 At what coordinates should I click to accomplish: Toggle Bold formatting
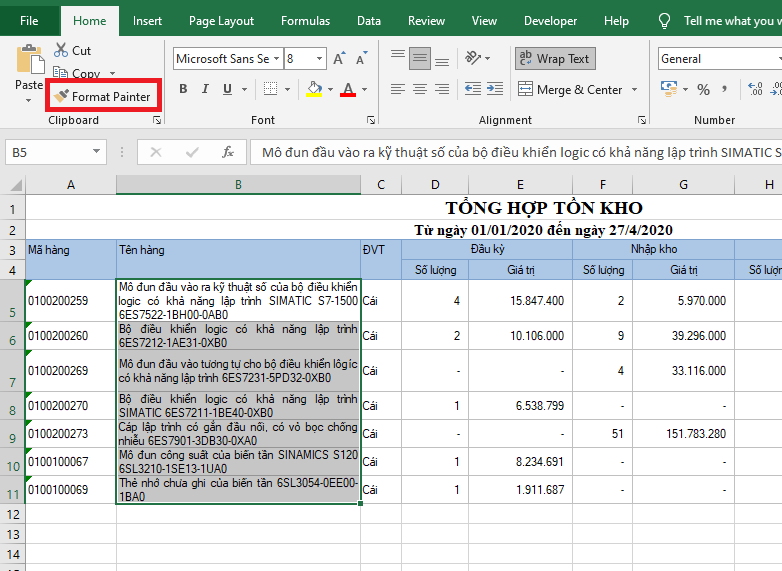click(x=183, y=90)
